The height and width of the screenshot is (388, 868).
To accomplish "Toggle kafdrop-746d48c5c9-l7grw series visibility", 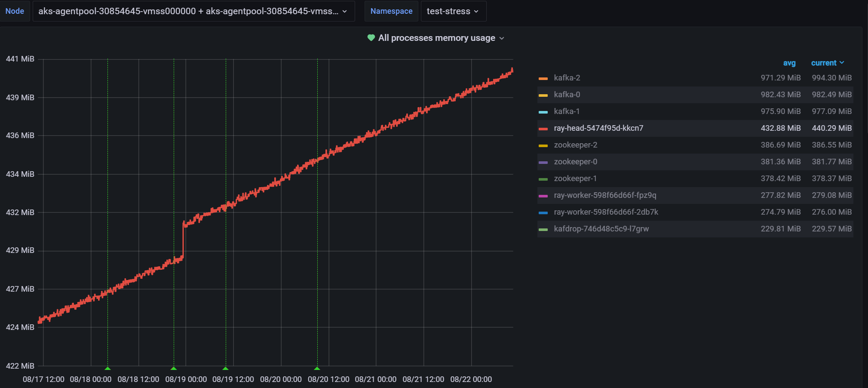I will (601, 229).
